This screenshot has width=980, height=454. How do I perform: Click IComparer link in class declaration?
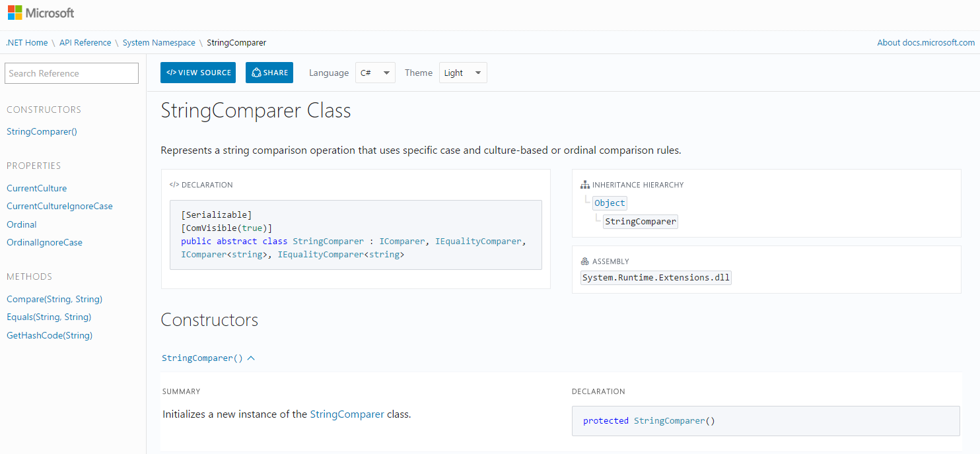pos(402,242)
